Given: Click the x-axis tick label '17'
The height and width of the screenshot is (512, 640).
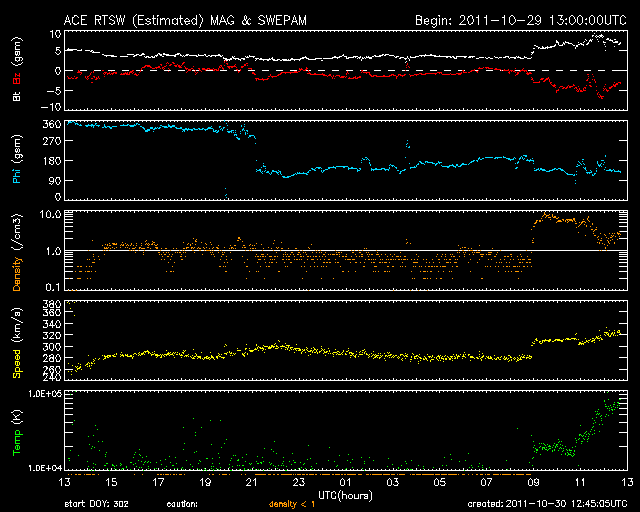Looking at the screenshot, I should click(158, 482).
